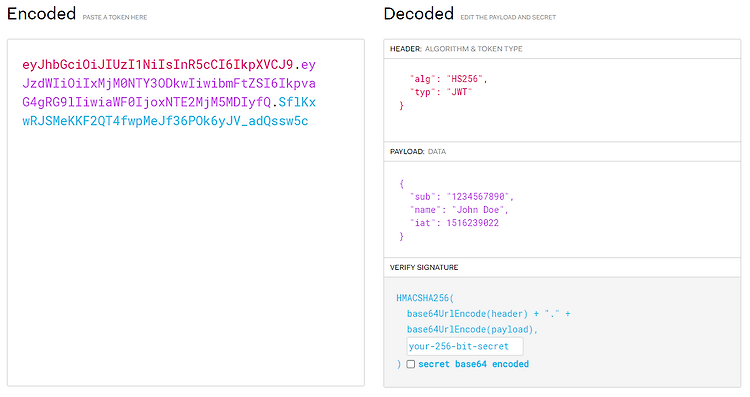Click the "sub": "1234567890" payload line
The width and height of the screenshot is (750, 397).
pyautogui.click(x=462, y=197)
